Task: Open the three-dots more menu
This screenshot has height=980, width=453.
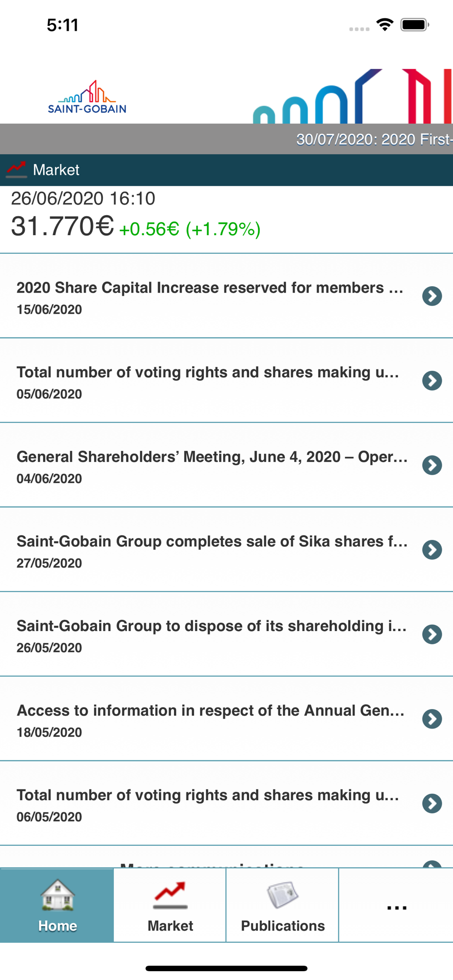Action: (397, 908)
